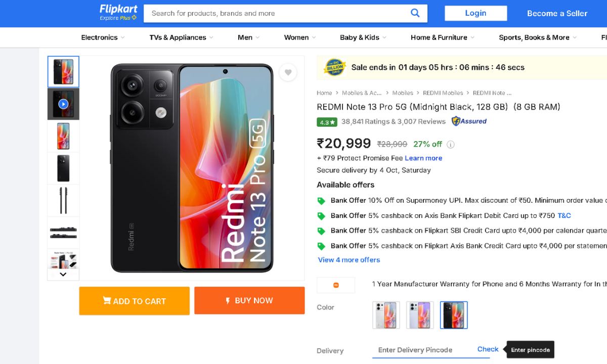The image size is (607, 364).
Task: Click the Flipkart Assured badge
Action: [x=469, y=121]
